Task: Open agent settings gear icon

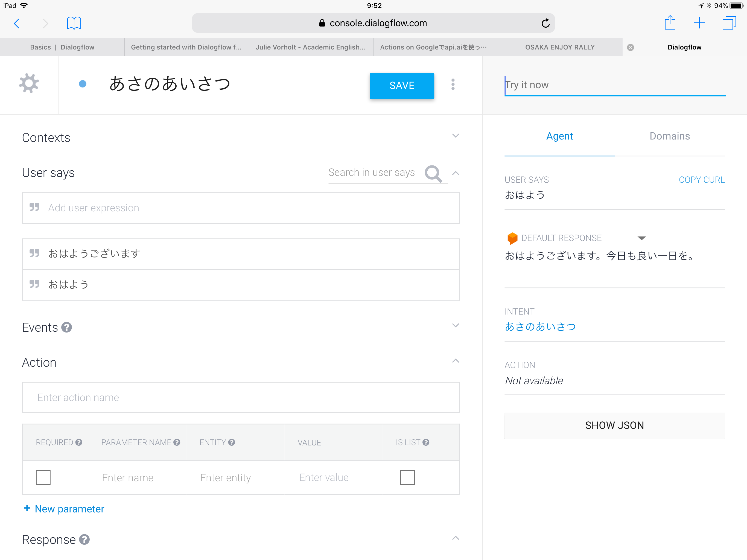Action: pyautogui.click(x=29, y=83)
